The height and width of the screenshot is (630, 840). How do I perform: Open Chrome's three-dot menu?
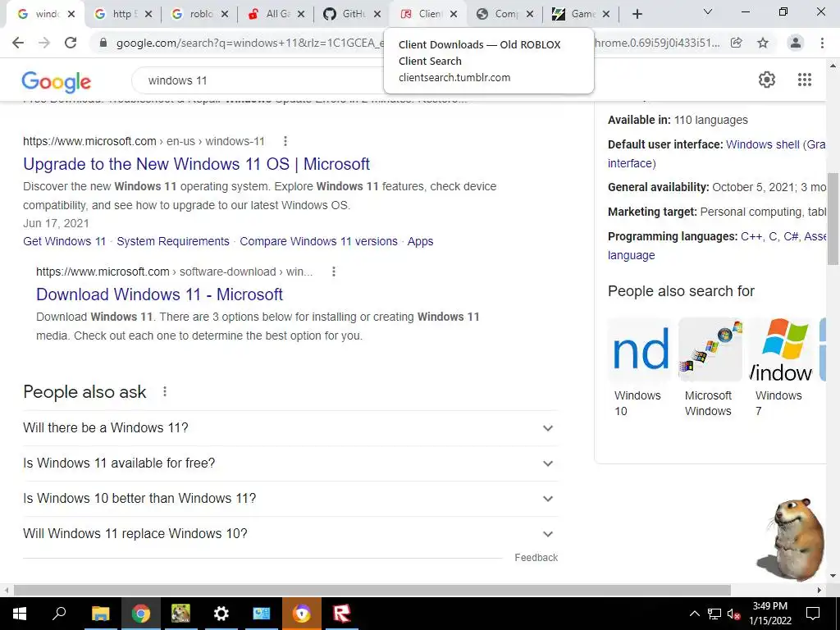pos(822,43)
